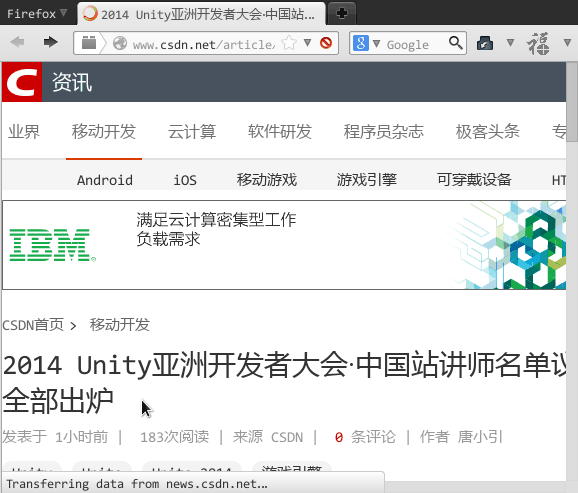
Task: Click the search magnifier in Google box
Action: click(456, 43)
